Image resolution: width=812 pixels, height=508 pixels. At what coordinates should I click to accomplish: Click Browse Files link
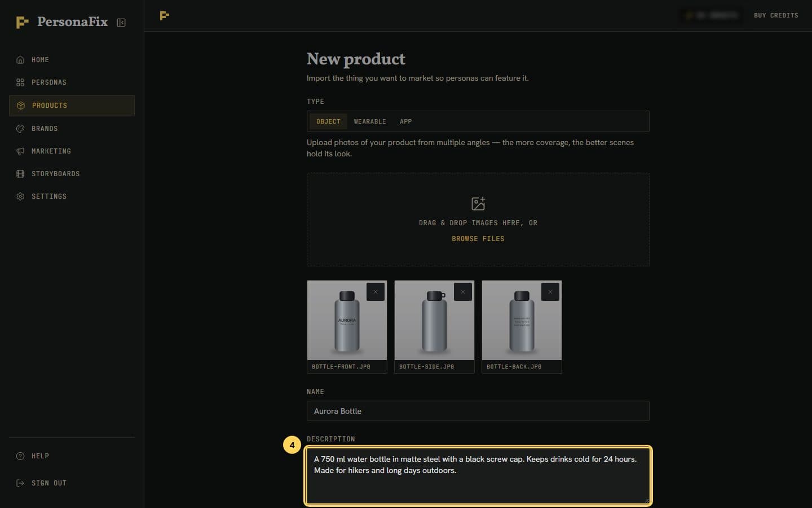coord(478,239)
